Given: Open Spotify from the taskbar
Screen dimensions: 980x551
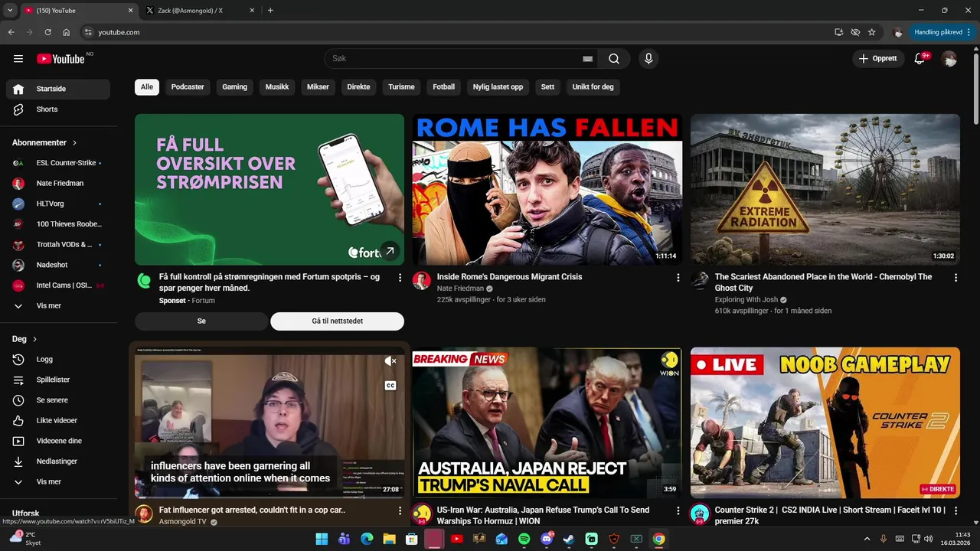Looking at the screenshot, I should tap(524, 540).
